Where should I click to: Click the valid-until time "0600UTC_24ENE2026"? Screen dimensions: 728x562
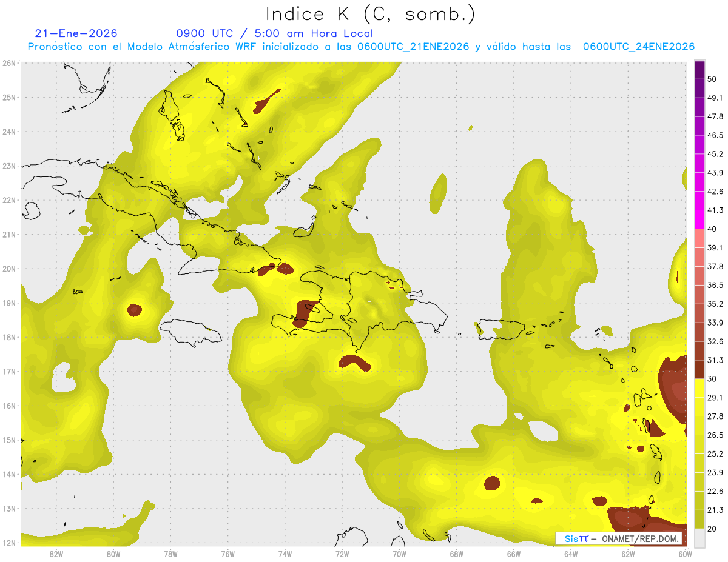pyautogui.click(x=638, y=47)
